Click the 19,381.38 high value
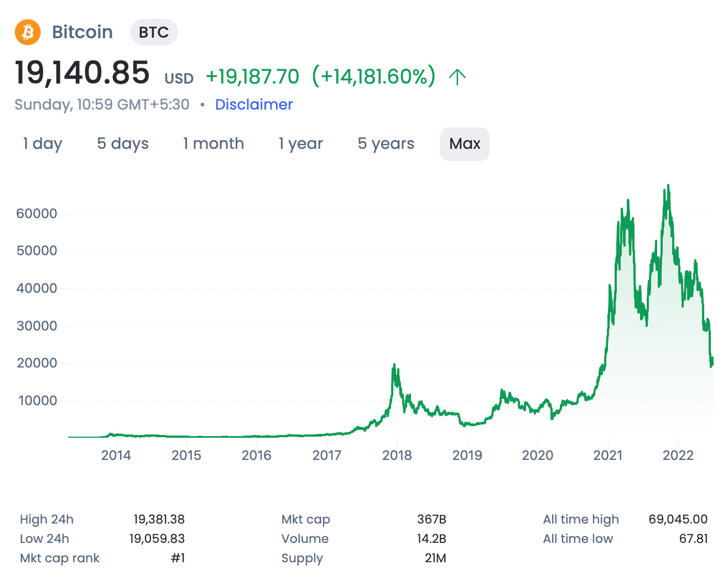 pos(159,520)
